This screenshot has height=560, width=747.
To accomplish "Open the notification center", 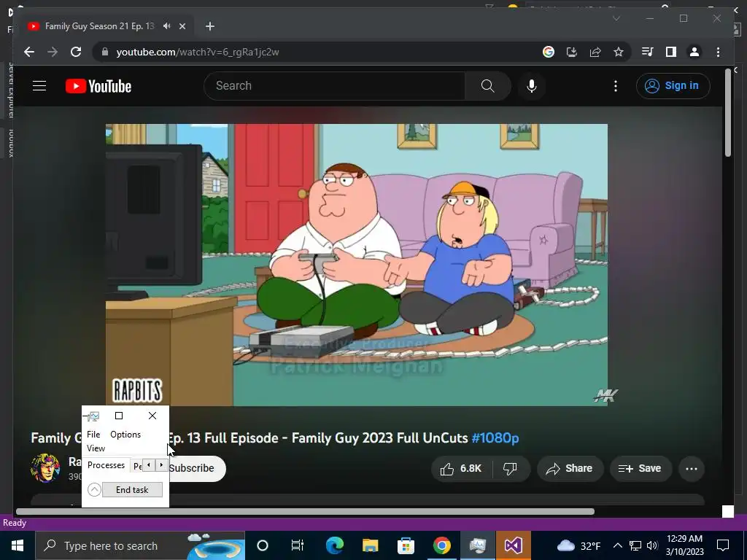I will coord(723,545).
